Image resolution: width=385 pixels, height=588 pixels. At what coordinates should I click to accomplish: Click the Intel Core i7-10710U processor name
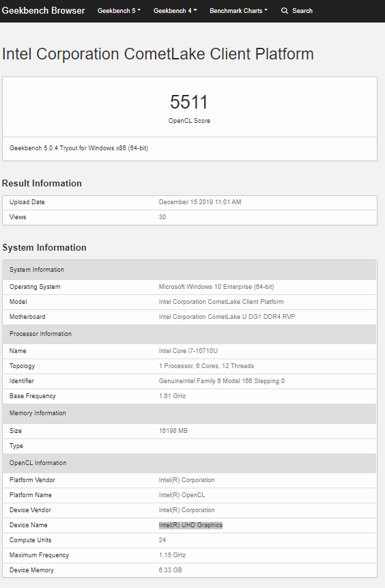point(188,351)
